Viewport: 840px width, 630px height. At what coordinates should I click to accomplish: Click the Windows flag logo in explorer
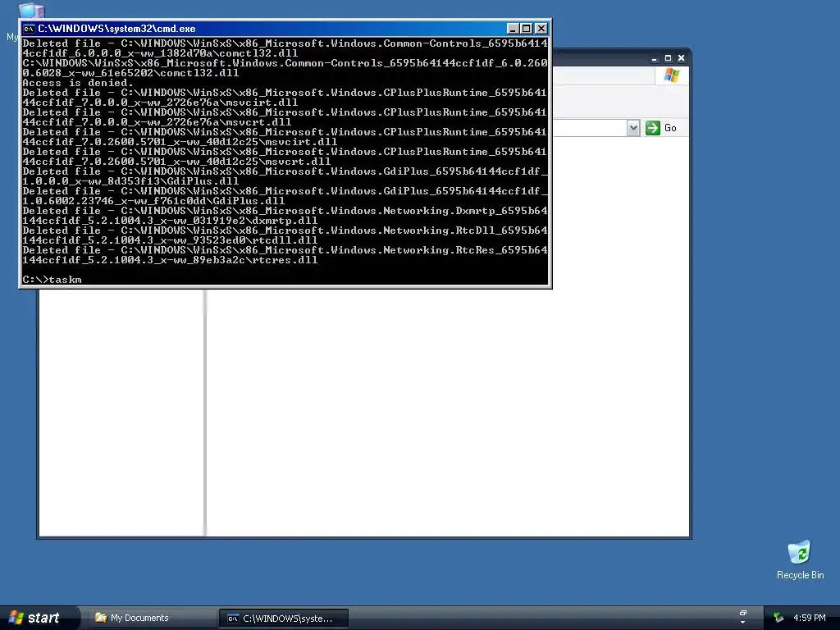671,75
